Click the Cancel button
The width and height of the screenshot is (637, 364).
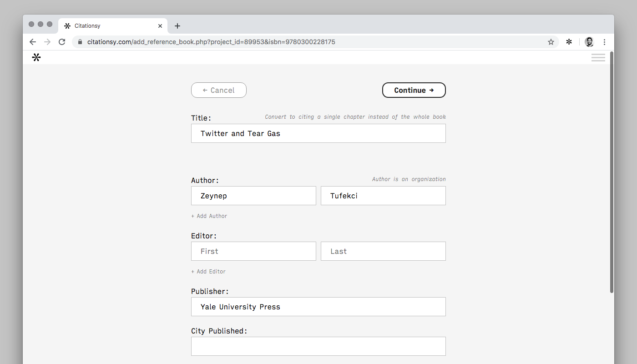click(219, 90)
